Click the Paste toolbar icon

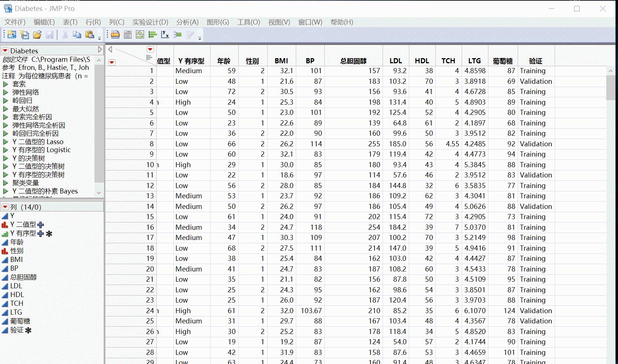(x=90, y=34)
